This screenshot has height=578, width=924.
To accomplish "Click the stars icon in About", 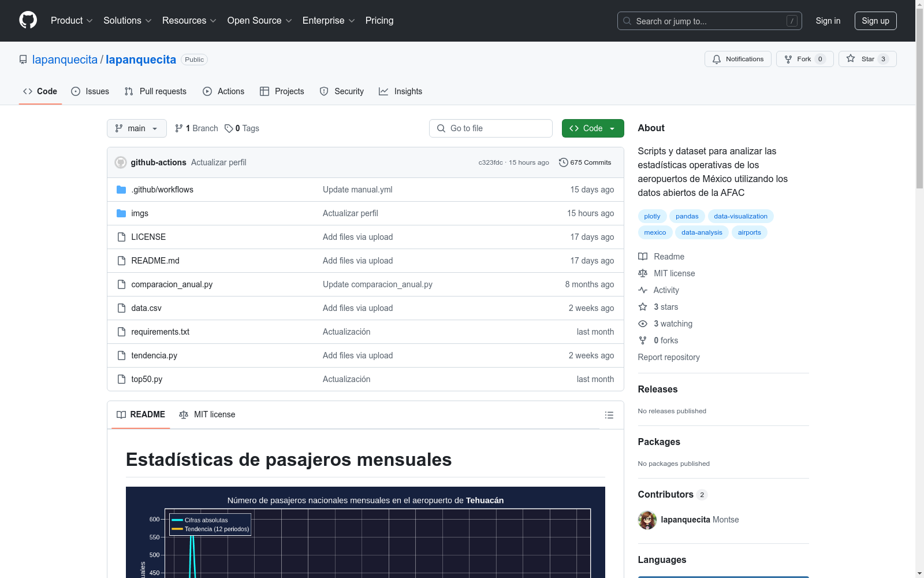I will pyautogui.click(x=643, y=307).
